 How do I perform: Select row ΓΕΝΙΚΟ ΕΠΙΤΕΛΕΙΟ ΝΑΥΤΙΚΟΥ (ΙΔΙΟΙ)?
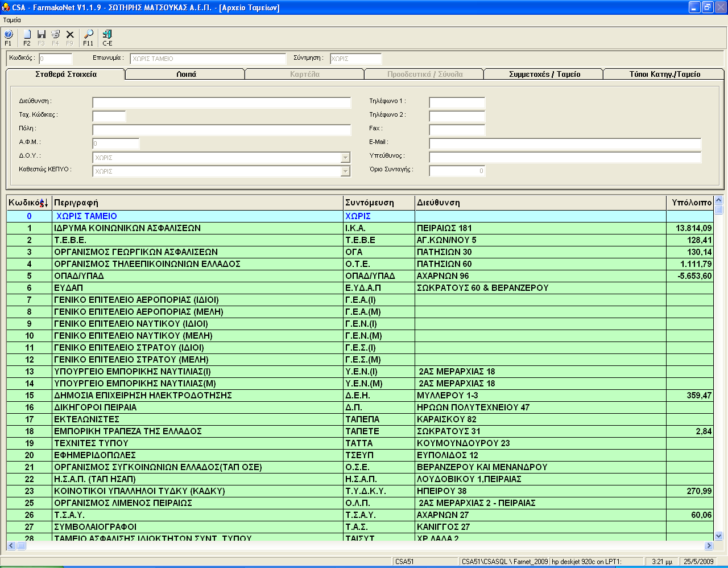coord(360,324)
